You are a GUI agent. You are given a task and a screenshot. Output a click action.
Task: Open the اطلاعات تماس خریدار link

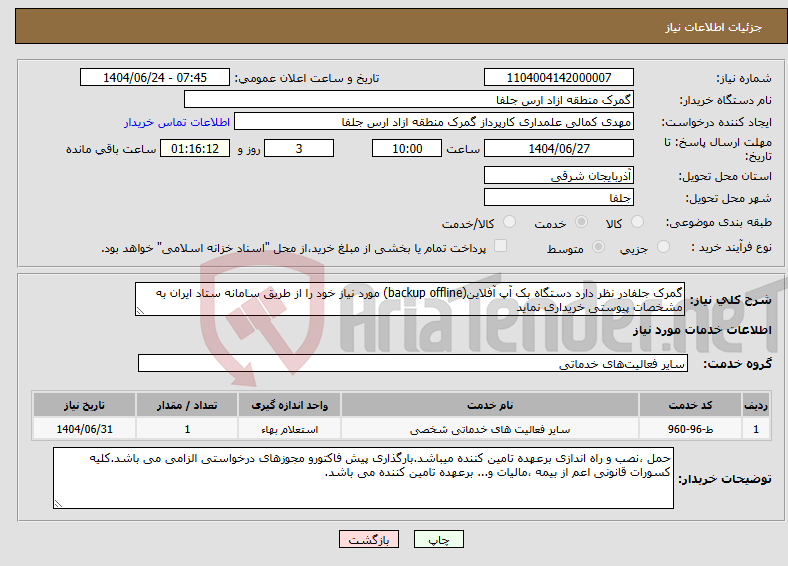tap(177, 122)
